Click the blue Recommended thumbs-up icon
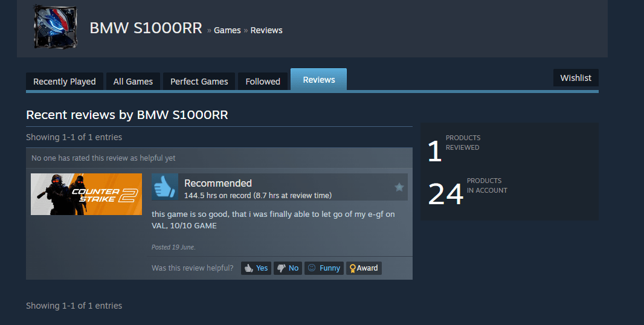This screenshot has height=325, width=644. pos(165,187)
